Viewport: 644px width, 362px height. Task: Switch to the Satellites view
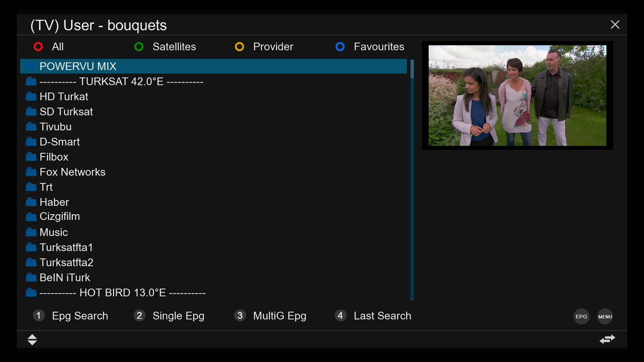click(174, 47)
